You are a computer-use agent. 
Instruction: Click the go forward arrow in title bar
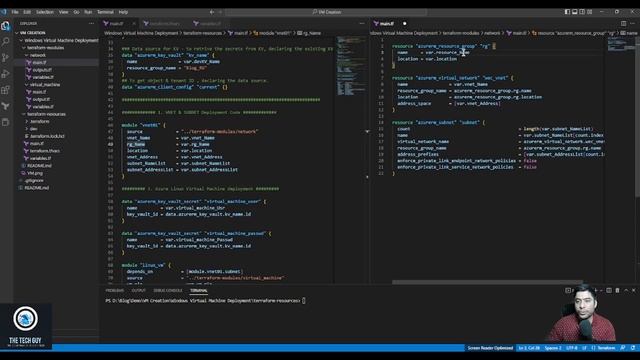tap(220, 12)
